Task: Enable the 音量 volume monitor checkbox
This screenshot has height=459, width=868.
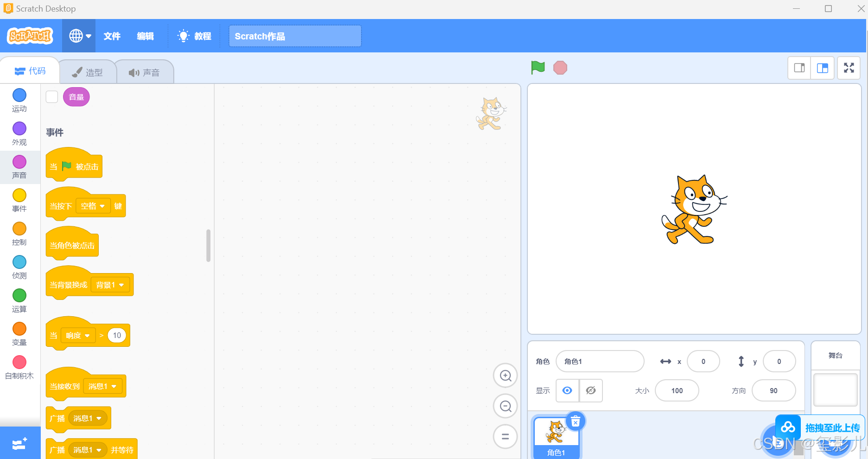Action: coord(52,97)
